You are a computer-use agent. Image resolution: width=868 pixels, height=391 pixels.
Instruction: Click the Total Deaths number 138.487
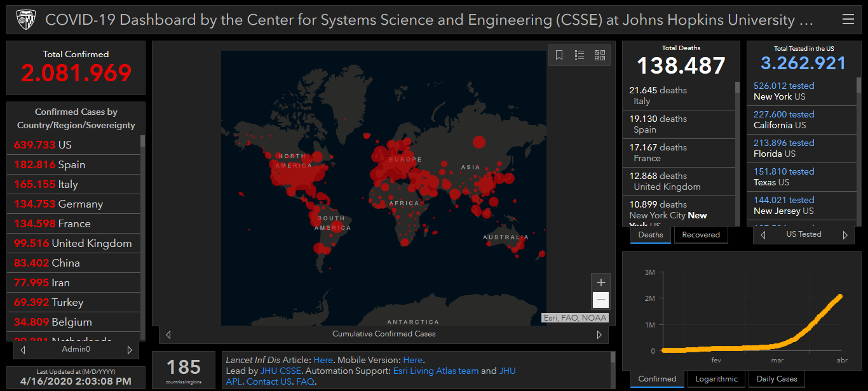coord(681,65)
